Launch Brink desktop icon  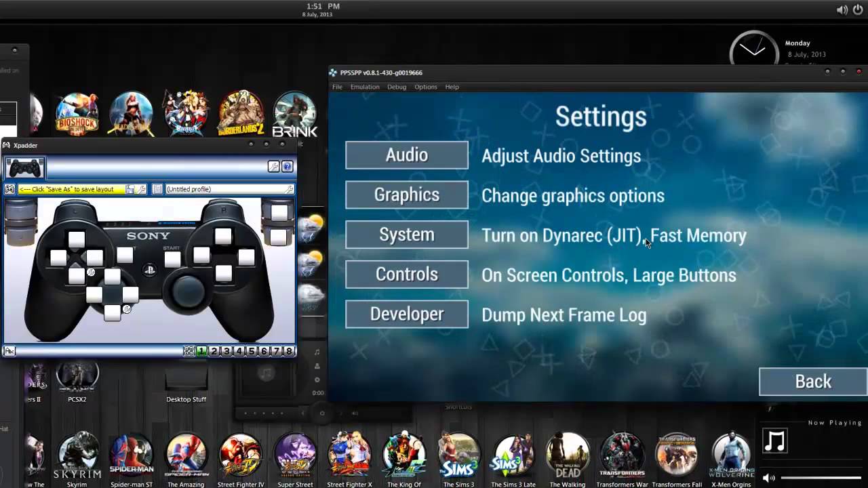[x=294, y=114]
